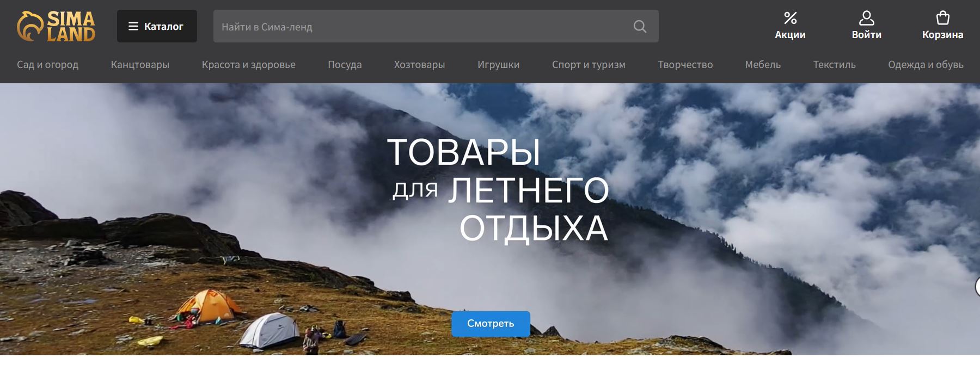Go to Одежда и обувь category
This screenshot has width=980, height=383.
(926, 64)
